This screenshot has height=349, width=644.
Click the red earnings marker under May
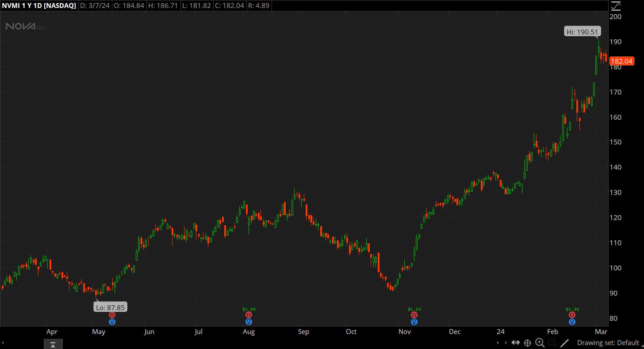[112, 315]
